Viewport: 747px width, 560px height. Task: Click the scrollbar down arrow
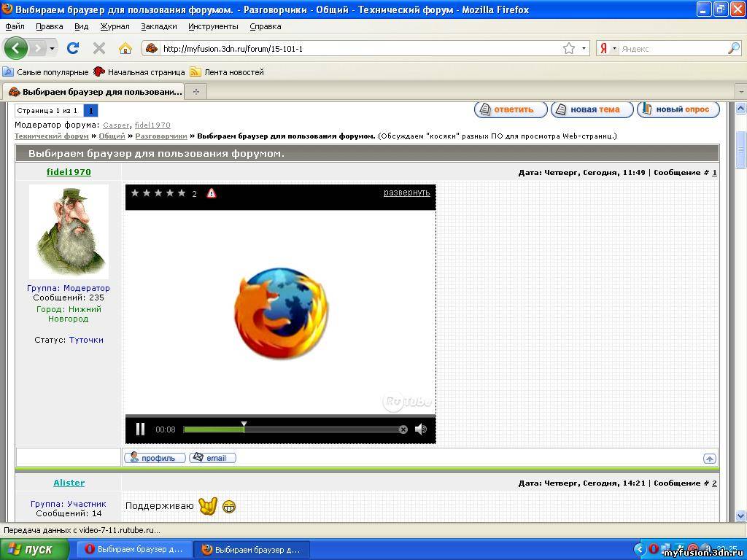[741, 516]
